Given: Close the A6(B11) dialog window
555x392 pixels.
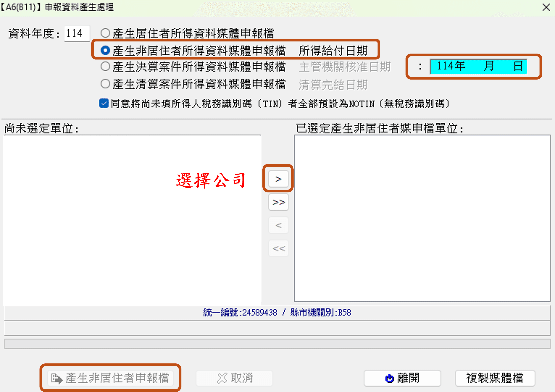Looking at the screenshot, I should click(546, 7).
